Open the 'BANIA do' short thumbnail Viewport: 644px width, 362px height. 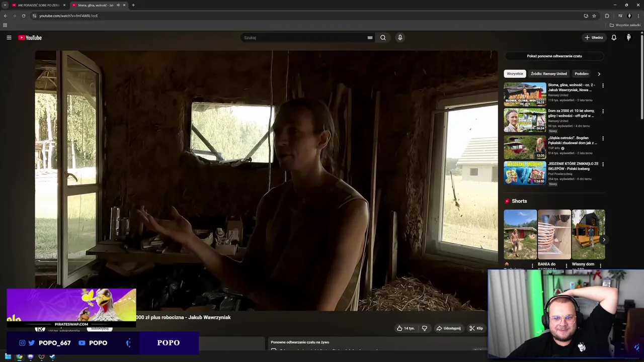coord(554,234)
